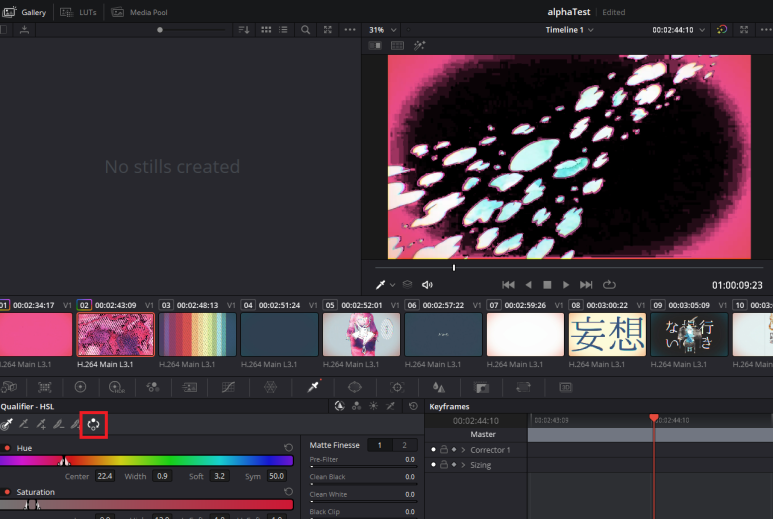This screenshot has height=519, width=773.
Task: Open the Color Match palette
Action: [x=45, y=387]
